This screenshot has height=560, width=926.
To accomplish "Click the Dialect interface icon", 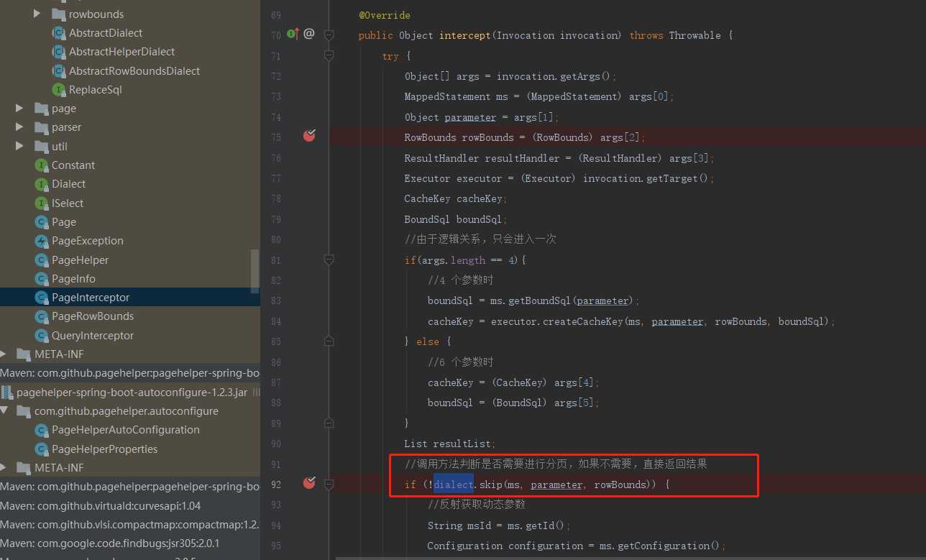I will [x=41, y=184].
